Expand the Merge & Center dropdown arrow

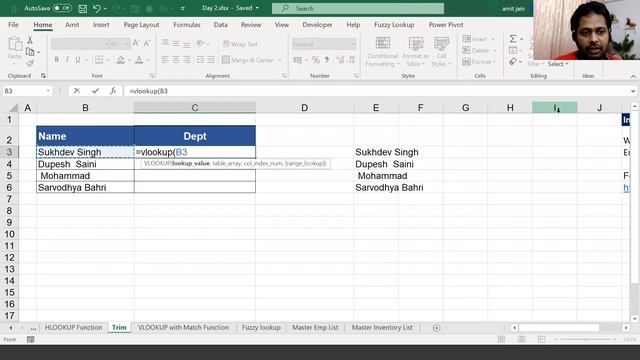280,60
